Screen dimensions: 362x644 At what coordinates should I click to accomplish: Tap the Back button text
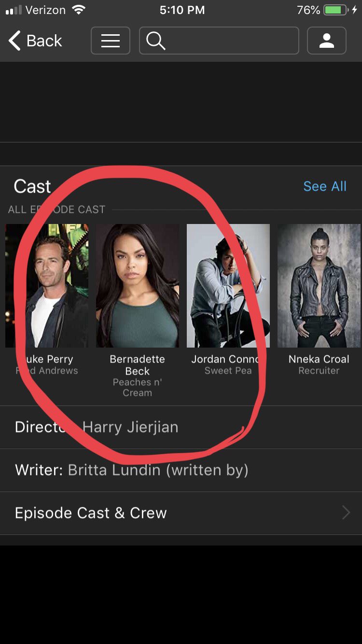click(x=44, y=41)
